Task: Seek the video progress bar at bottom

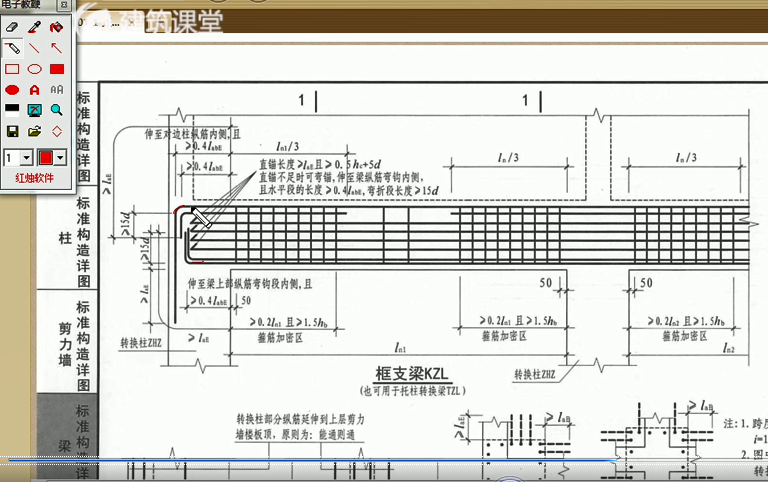Action: (384, 460)
